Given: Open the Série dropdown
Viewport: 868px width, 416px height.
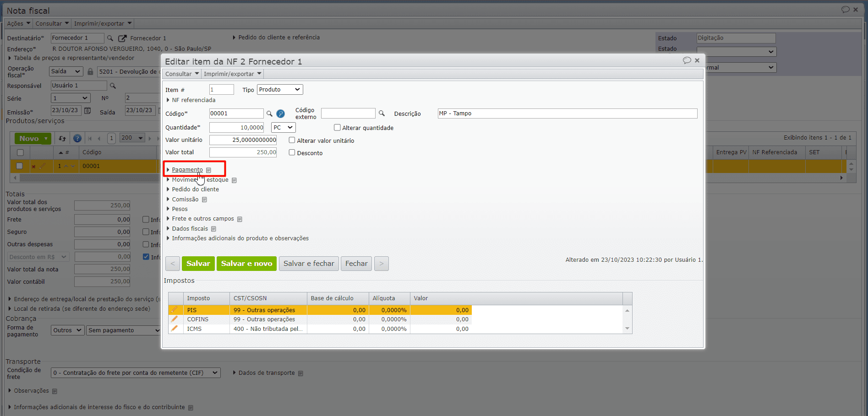Looking at the screenshot, I should (70, 98).
